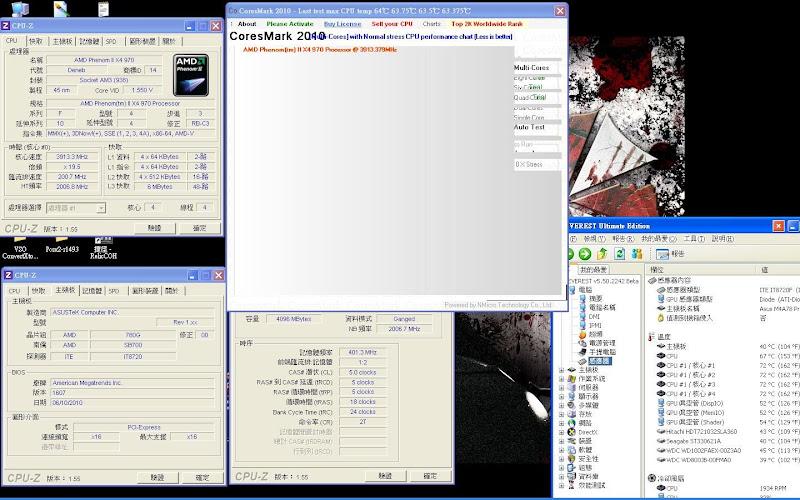
Task: Open the Charts menu in CoresMark
Action: coord(432,24)
